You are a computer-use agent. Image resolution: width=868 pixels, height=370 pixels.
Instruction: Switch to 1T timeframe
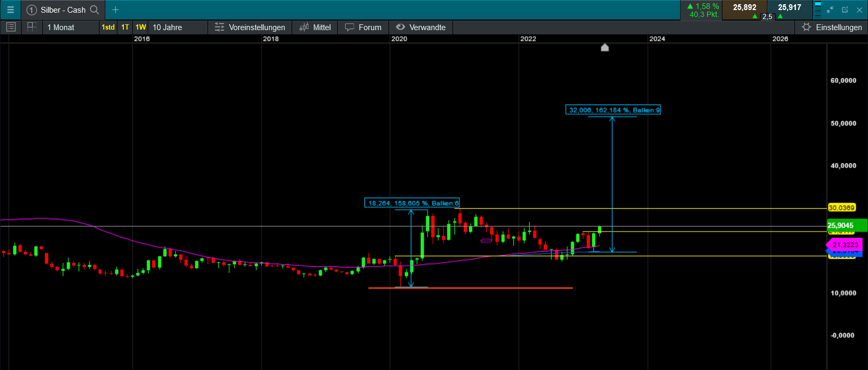tap(125, 27)
